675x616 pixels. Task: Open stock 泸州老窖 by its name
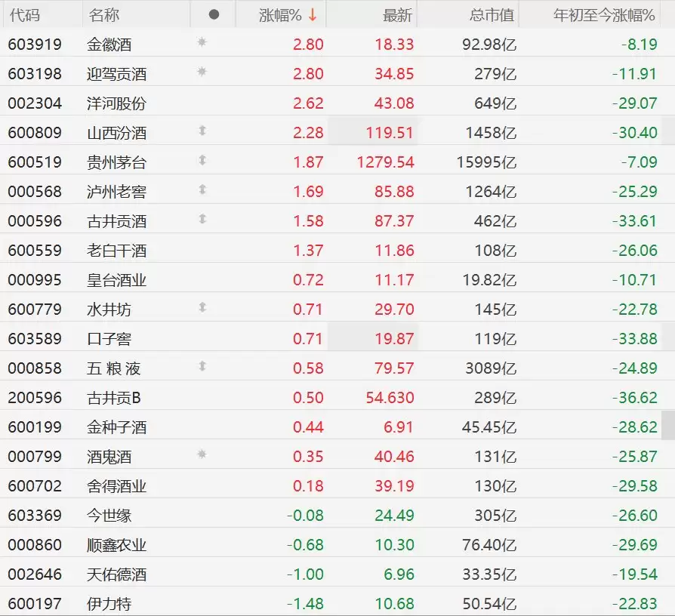point(117,192)
